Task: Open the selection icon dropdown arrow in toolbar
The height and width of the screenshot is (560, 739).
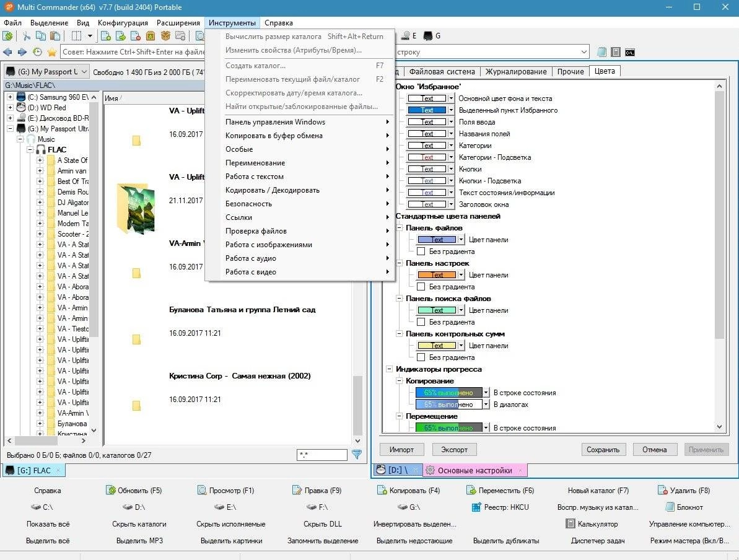Action: (90, 36)
